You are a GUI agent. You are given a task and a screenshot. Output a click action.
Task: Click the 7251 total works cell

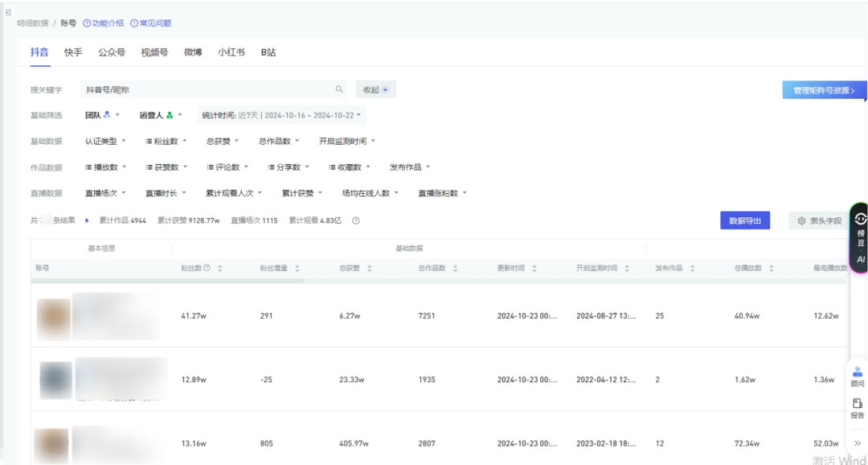(x=427, y=316)
